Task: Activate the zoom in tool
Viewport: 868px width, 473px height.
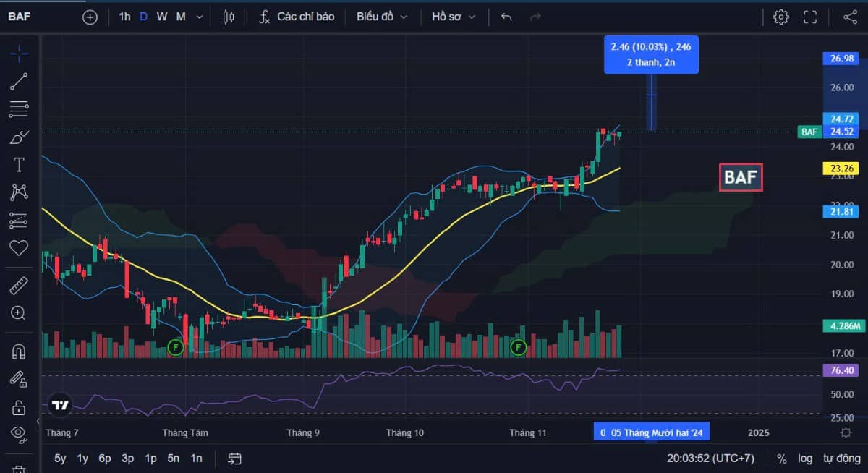Action: click(20, 313)
